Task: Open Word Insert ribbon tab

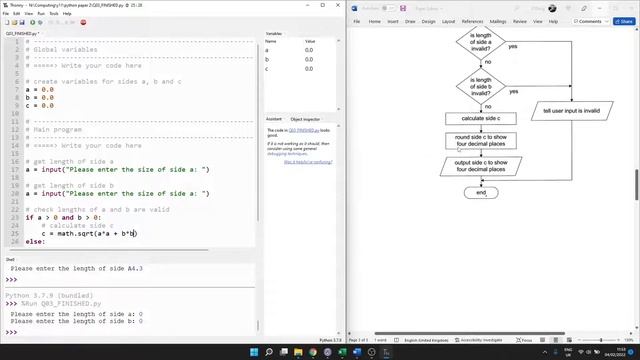Action: (393, 21)
